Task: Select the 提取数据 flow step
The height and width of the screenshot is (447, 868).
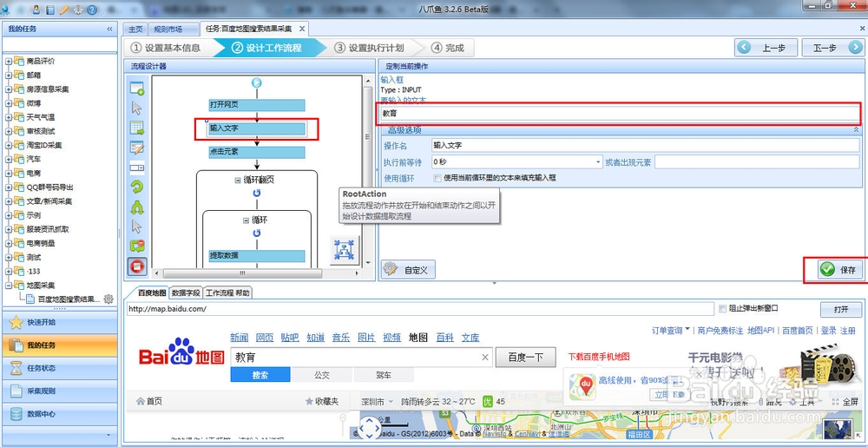Action: click(257, 255)
